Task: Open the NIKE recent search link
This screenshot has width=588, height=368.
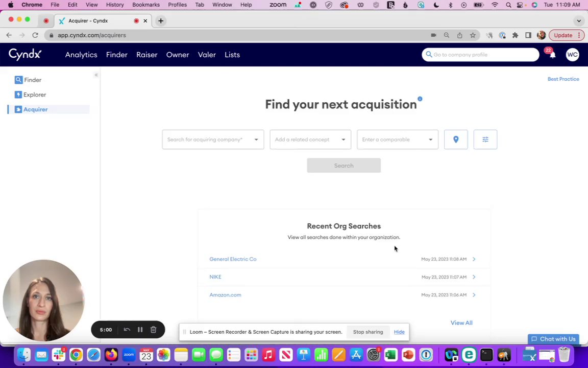Action: coord(215,277)
